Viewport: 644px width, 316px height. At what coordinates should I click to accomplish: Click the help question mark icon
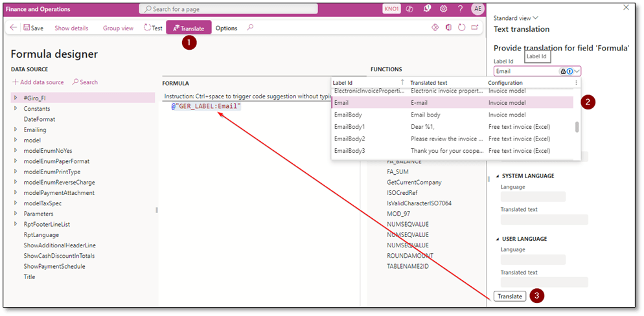click(x=459, y=9)
